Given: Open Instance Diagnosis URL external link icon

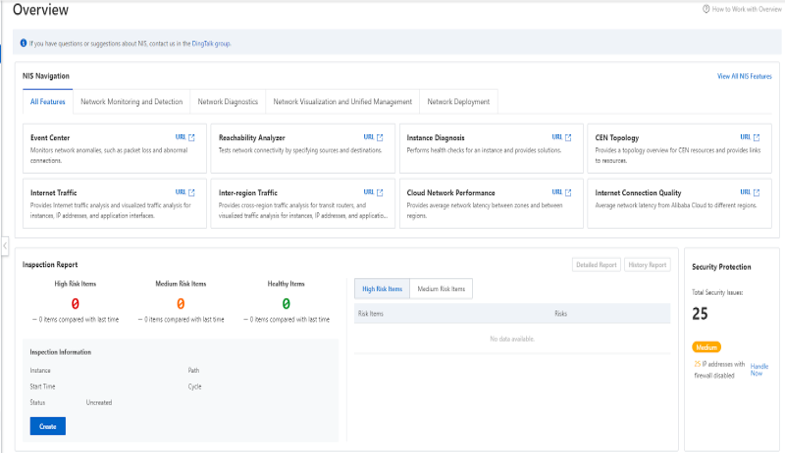Looking at the screenshot, I should tap(568, 137).
